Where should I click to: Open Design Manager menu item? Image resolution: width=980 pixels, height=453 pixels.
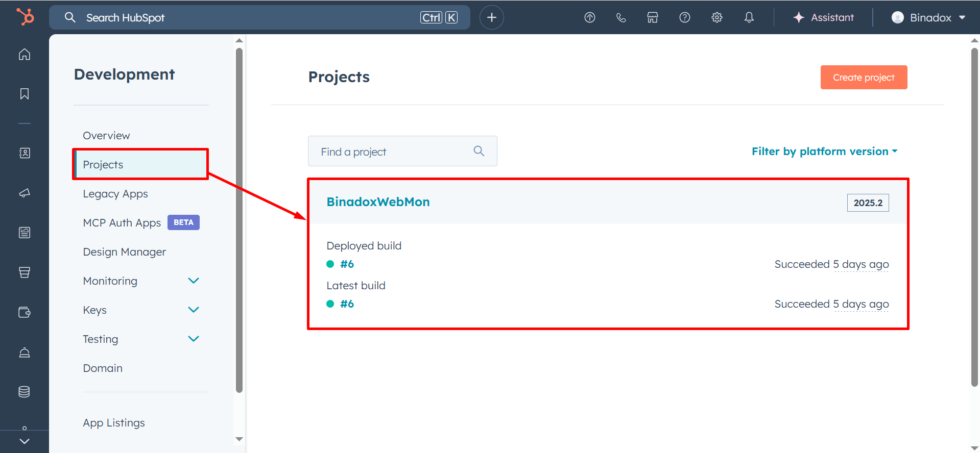pos(125,252)
